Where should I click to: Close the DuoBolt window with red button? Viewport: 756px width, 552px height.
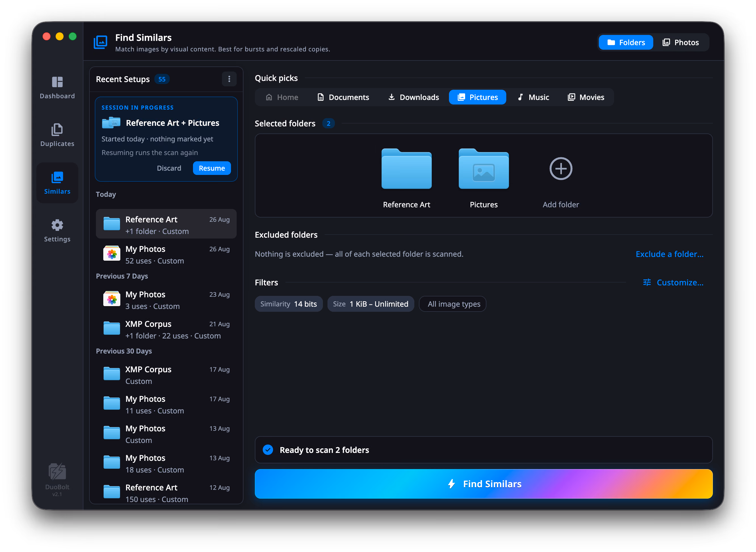point(47,36)
